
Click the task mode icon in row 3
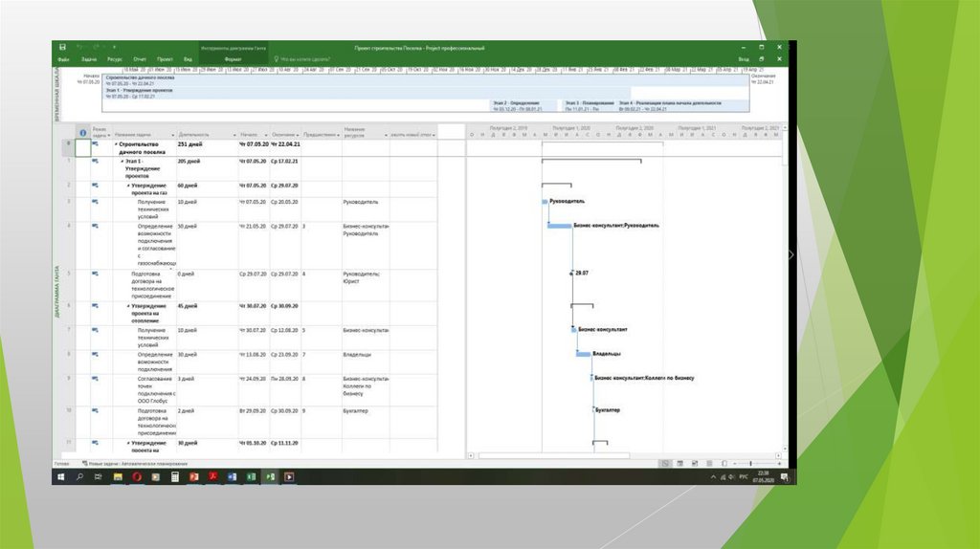96,201
